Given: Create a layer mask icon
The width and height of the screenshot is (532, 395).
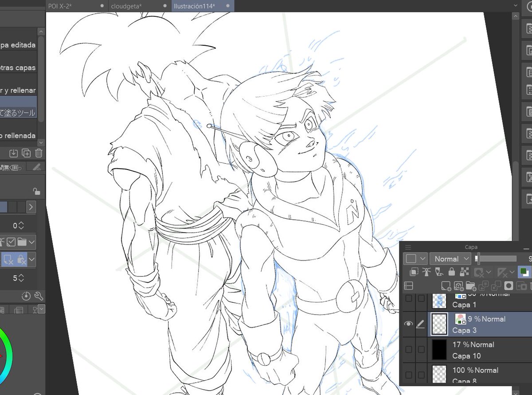Looking at the screenshot, I should coord(509,286).
